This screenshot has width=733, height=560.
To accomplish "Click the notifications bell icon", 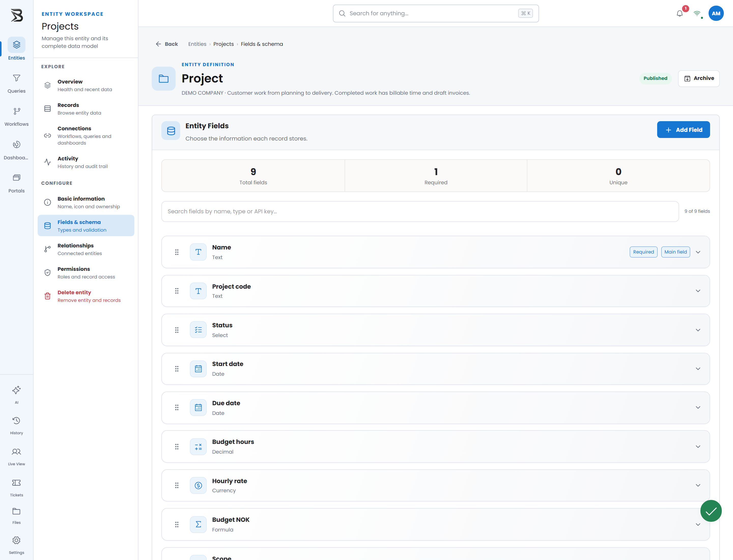I will 680,13.
